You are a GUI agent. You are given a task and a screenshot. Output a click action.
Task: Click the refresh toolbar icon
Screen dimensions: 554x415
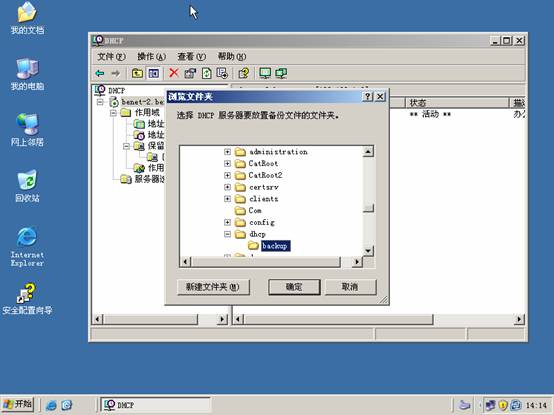(206, 73)
